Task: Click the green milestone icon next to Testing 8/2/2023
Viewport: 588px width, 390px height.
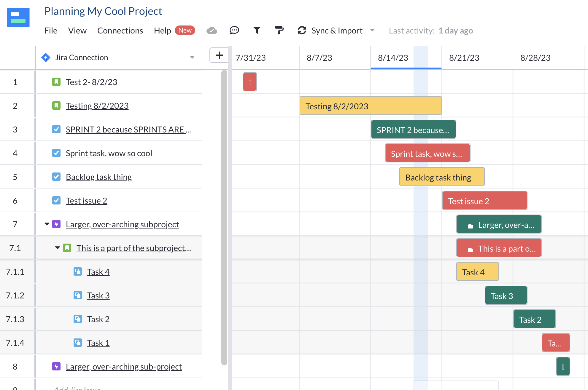Action: [56, 106]
